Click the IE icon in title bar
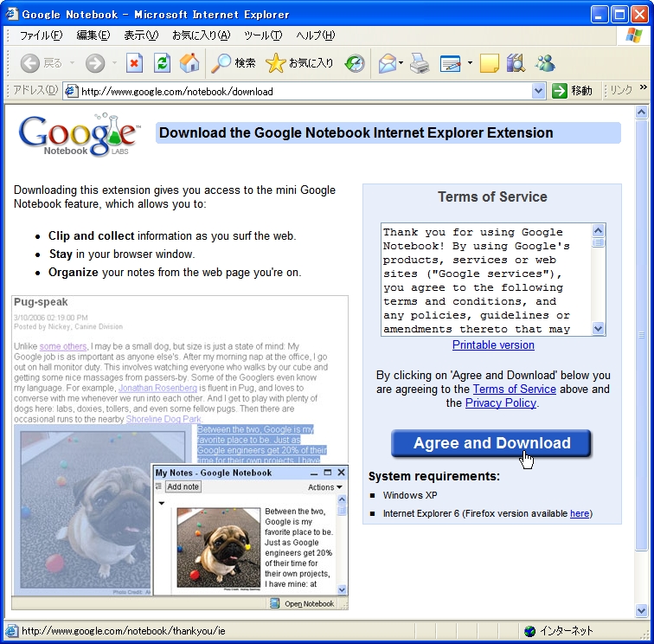This screenshot has width=654, height=644. point(12,14)
